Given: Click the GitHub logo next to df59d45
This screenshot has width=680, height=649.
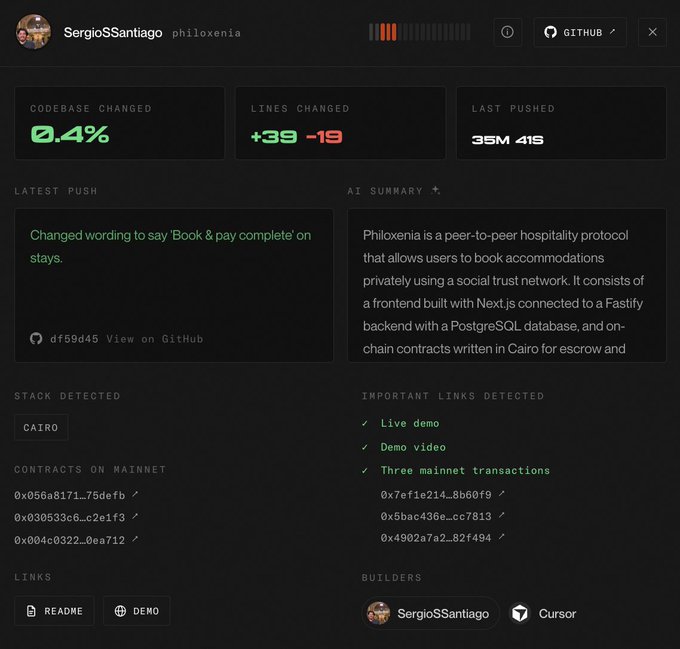Looking at the screenshot, I should tap(36, 339).
